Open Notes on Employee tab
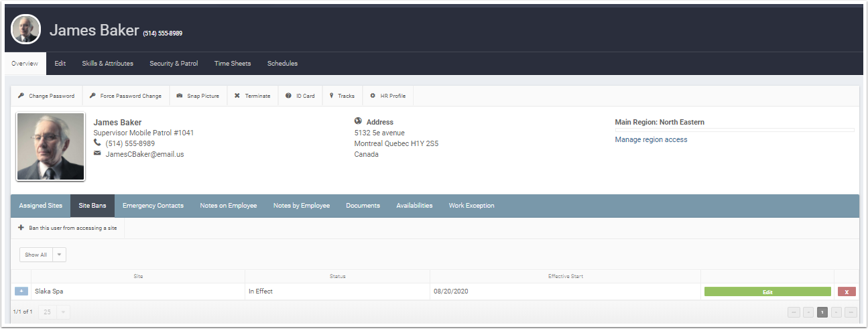 (228, 206)
